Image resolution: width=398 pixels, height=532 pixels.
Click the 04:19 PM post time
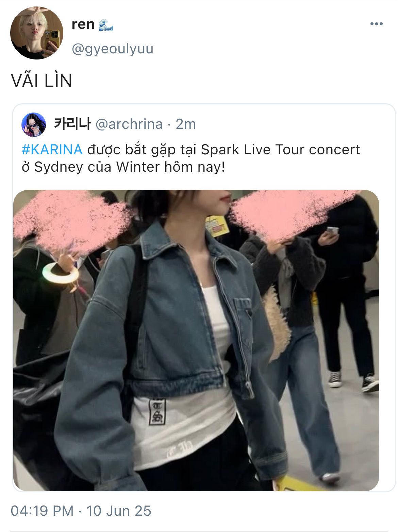click(x=42, y=511)
